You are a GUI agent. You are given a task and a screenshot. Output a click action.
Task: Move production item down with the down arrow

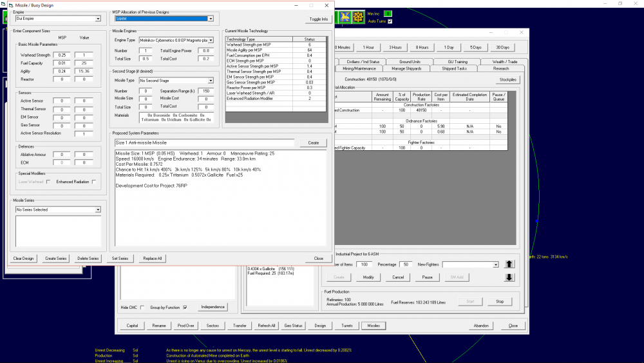pos(509,277)
